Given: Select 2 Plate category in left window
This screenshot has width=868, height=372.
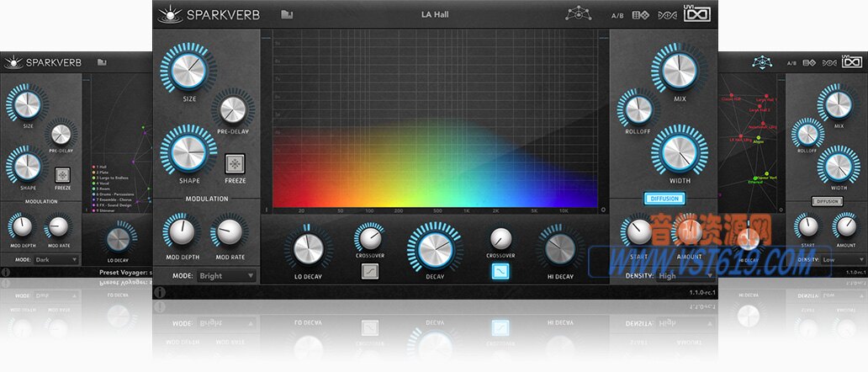Looking at the screenshot, I should [101, 172].
